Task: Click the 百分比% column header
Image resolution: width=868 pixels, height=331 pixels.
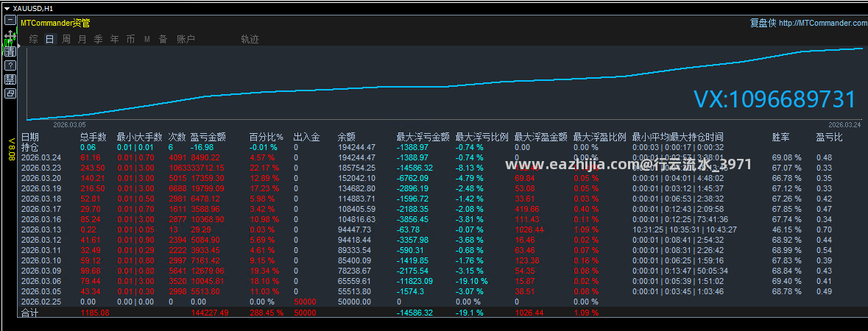Action: coord(267,137)
